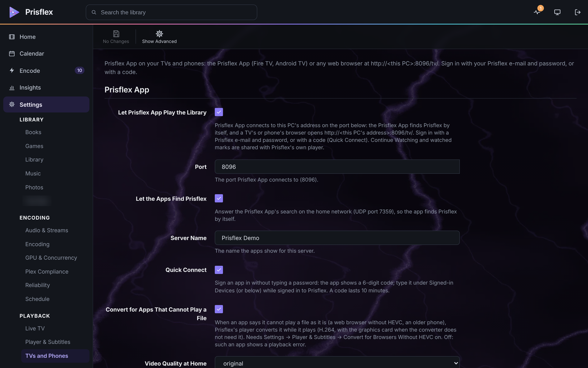Click the Encode queue badge showing 10
The height and width of the screenshot is (368, 588).
point(80,70)
